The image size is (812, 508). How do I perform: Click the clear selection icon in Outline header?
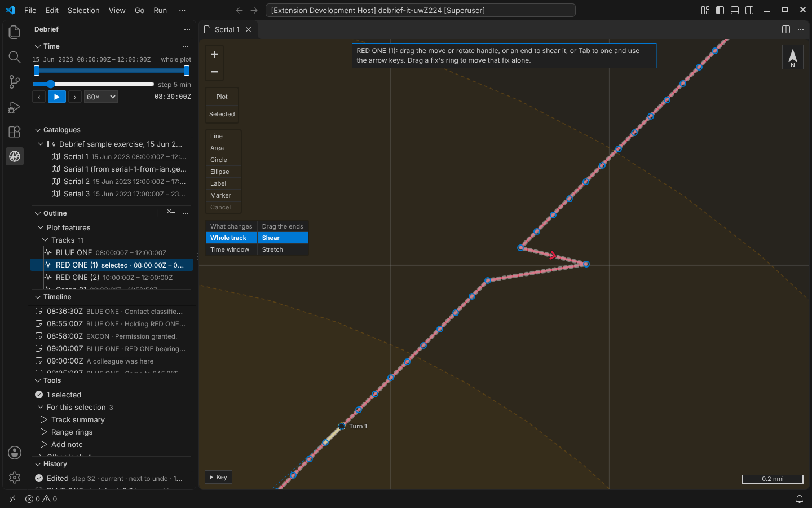(171, 213)
